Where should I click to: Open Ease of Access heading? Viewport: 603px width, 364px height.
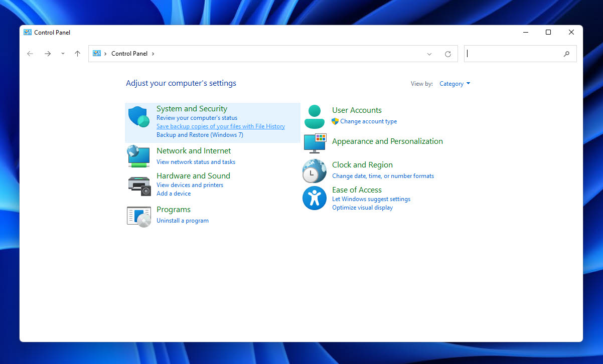tap(357, 190)
